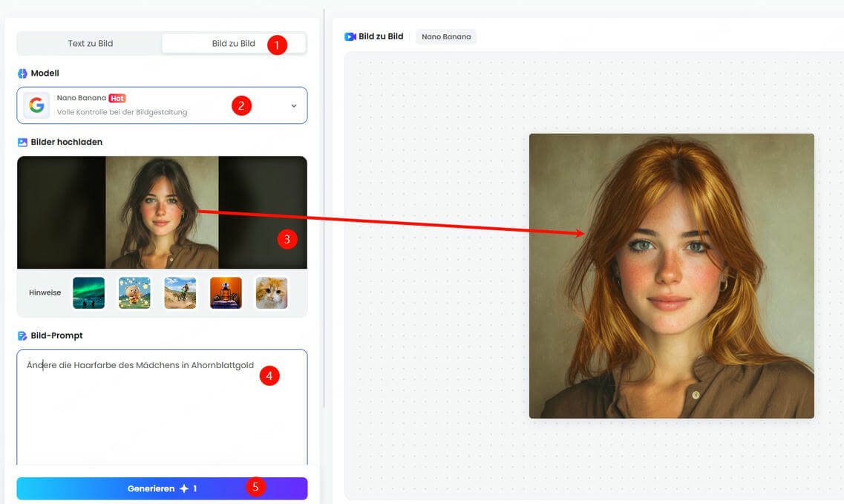Click the Nano Banana chip in the canvas header
This screenshot has height=504, width=844.
[445, 36]
